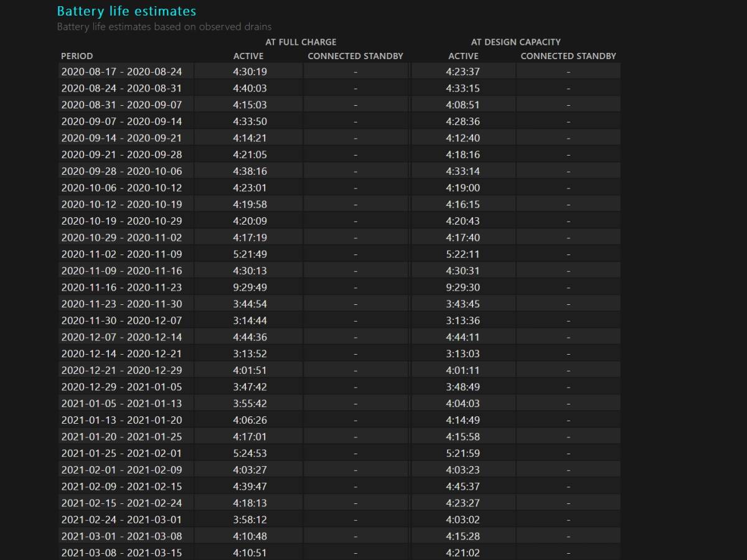
Task: Select period 2021-03-08 - 2021-03-15
Action: 121,553
